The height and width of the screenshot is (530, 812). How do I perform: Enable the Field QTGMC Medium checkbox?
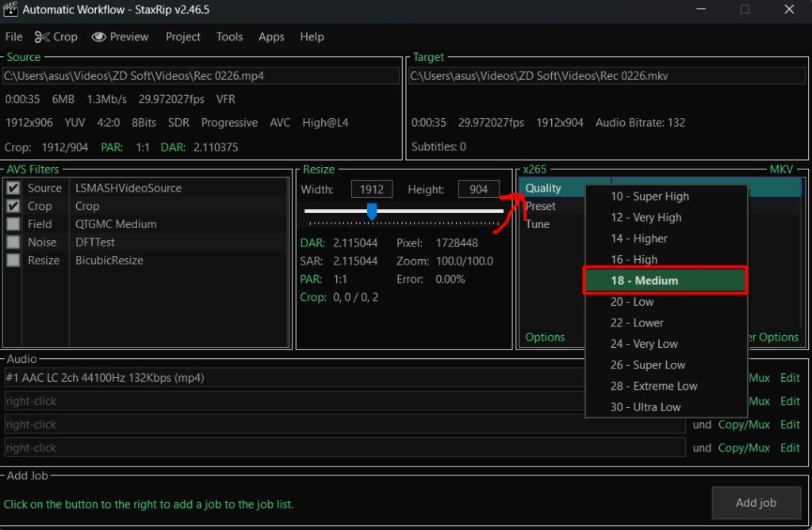point(13,224)
